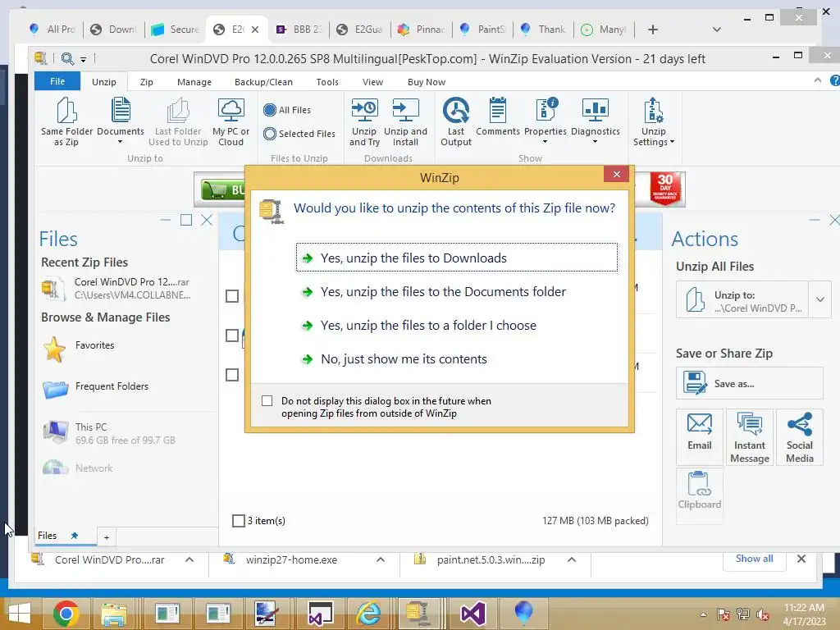The width and height of the screenshot is (840, 630).
Task: Click the Windows Start button
Action: [20, 614]
